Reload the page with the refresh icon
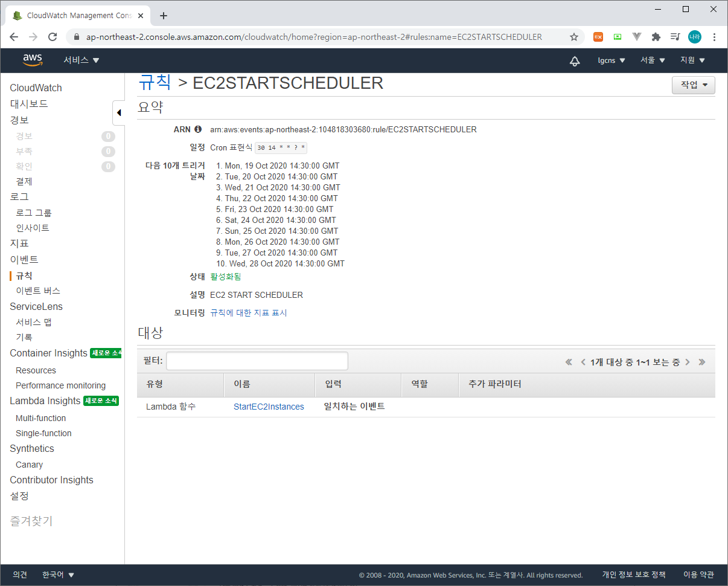The width and height of the screenshot is (728, 586). (53, 37)
